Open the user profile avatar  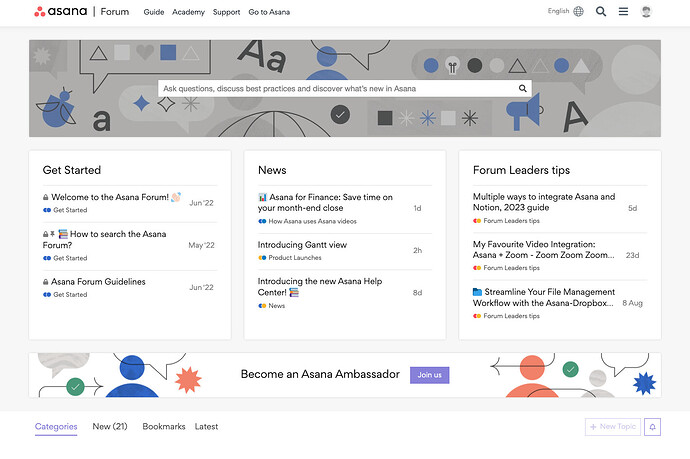click(x=646, y=11)
